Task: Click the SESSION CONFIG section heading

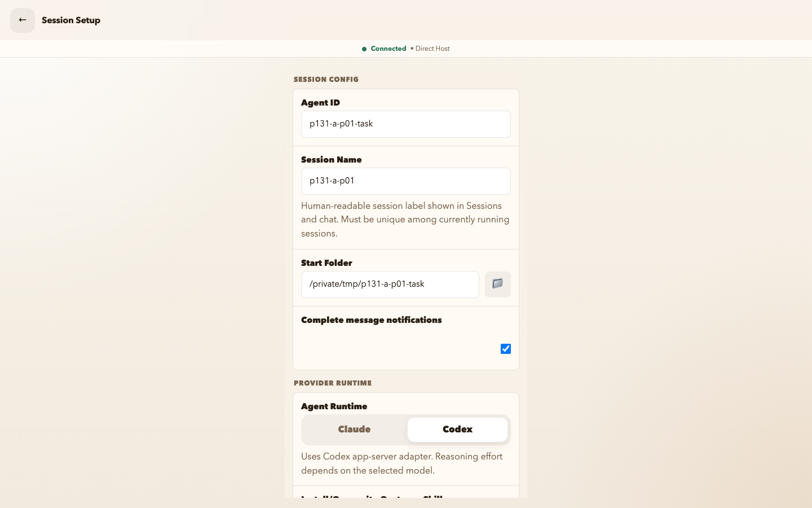Action: (x=326, y=80)
